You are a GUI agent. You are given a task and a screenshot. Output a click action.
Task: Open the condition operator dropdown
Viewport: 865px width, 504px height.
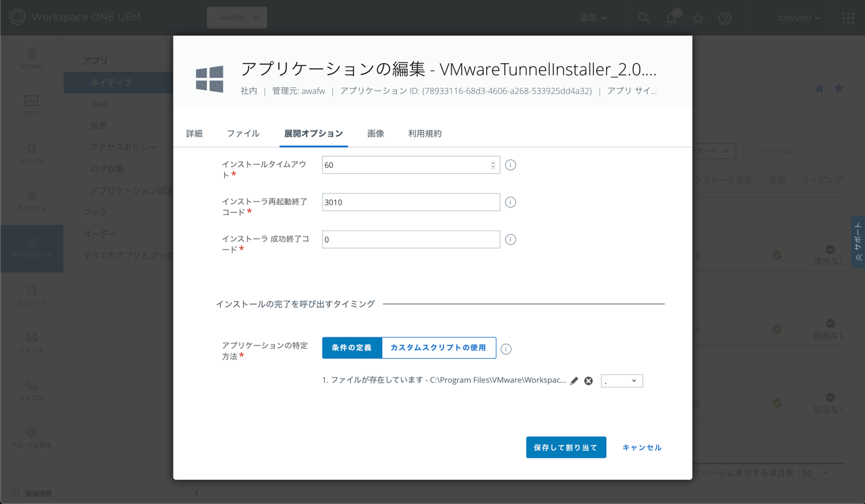(622, 381)
